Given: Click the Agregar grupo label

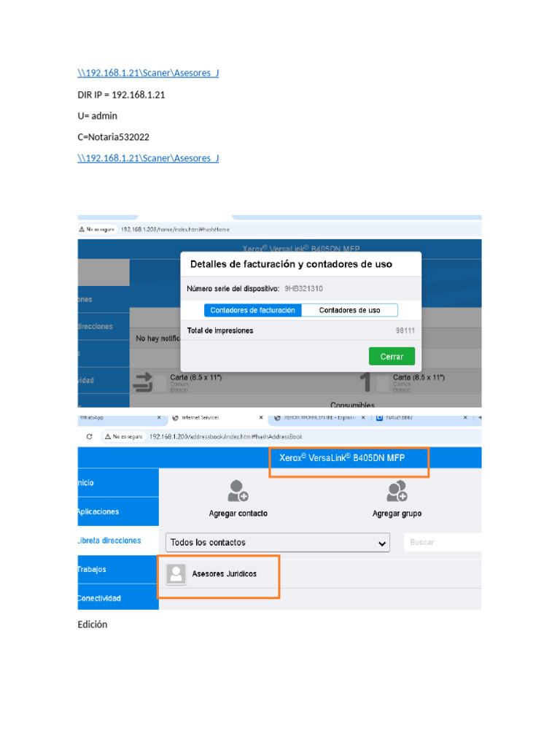Looking at the screenshot, I should pos(397,514).
